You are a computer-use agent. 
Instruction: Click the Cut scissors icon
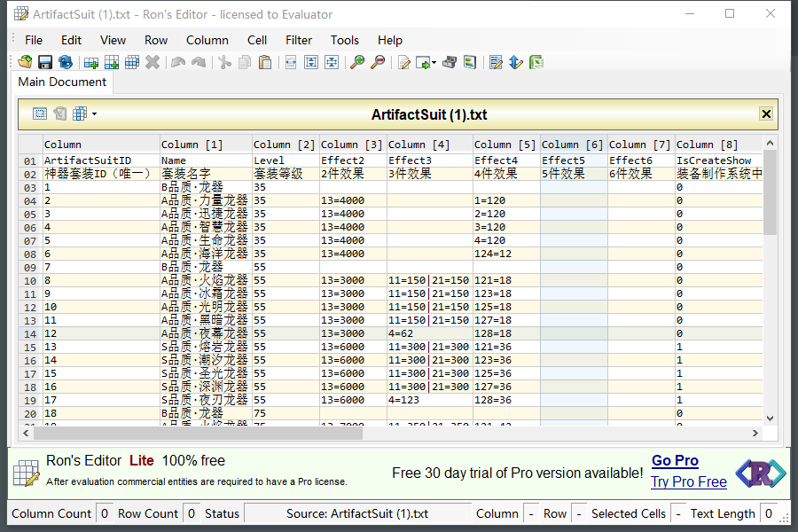[224, 62]
